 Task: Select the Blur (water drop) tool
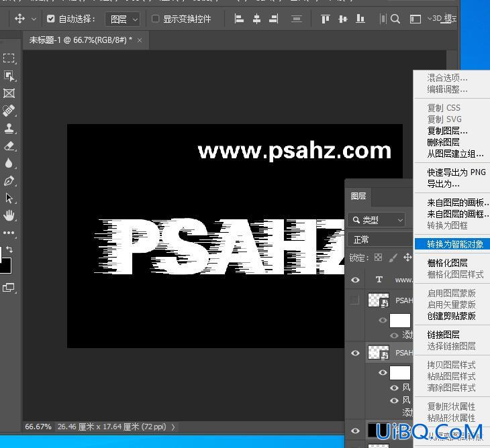tap(9, 163)
